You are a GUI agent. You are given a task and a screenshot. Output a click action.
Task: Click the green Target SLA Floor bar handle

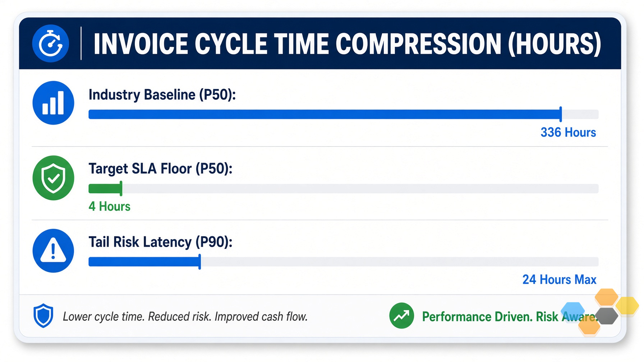pyautogui.click(x=121, y=189)
